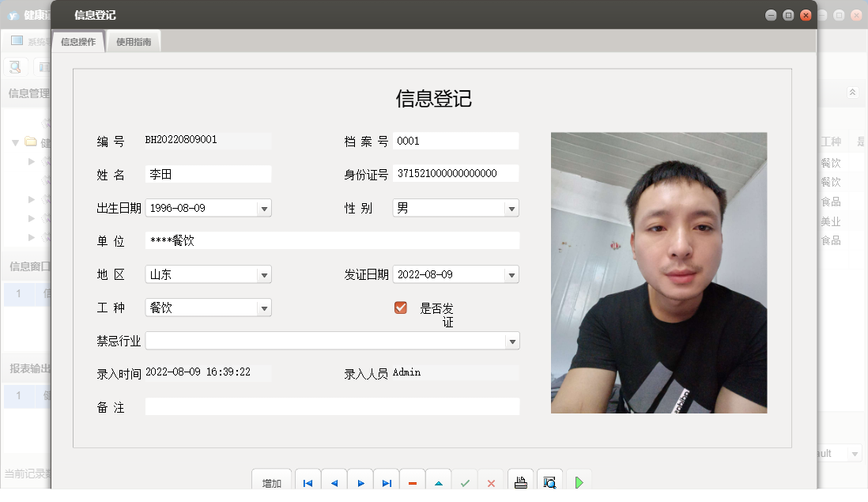Open print preview magnifier icon
This screenshot has height=502, width=868.
(549, 482)
